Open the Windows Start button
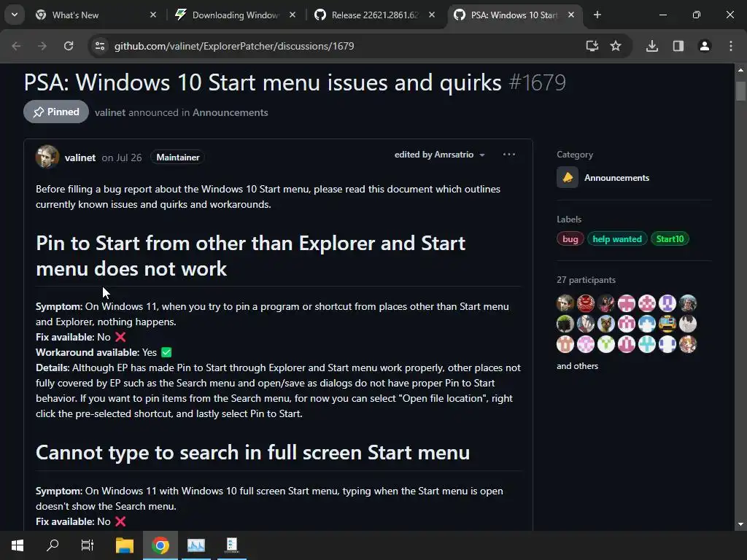Viewport: 747px width, 560px height. click(x=18, y=545)
